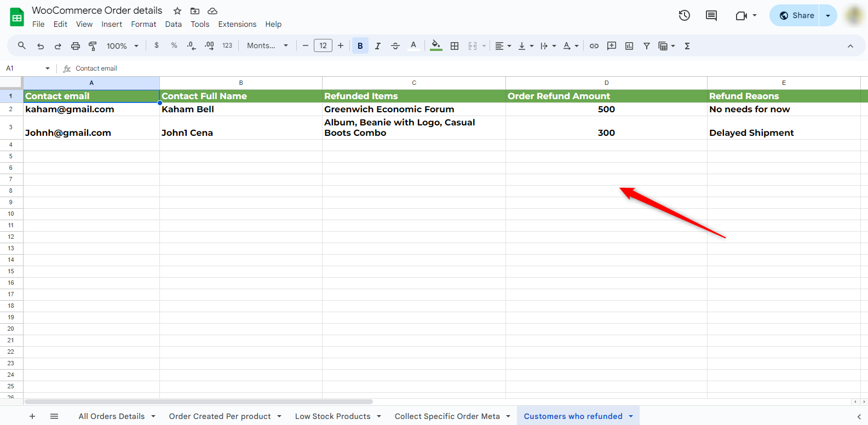The image size is (868, 425).
Task: Open the Format menu
Action: click(143, 24)
